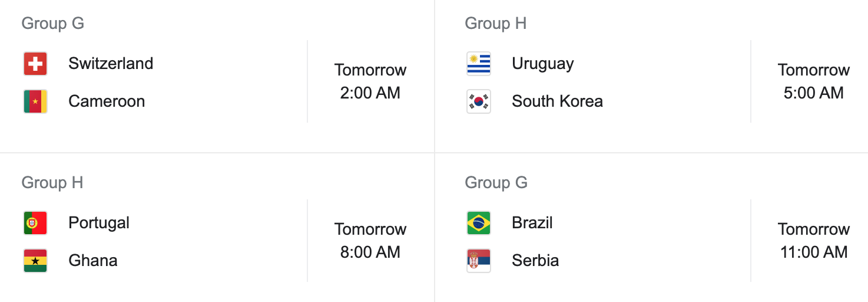Click the Serbia flag icon
The width and height of the screenshot is (868, 302).
pyautogui.click(x=479, y=261)
